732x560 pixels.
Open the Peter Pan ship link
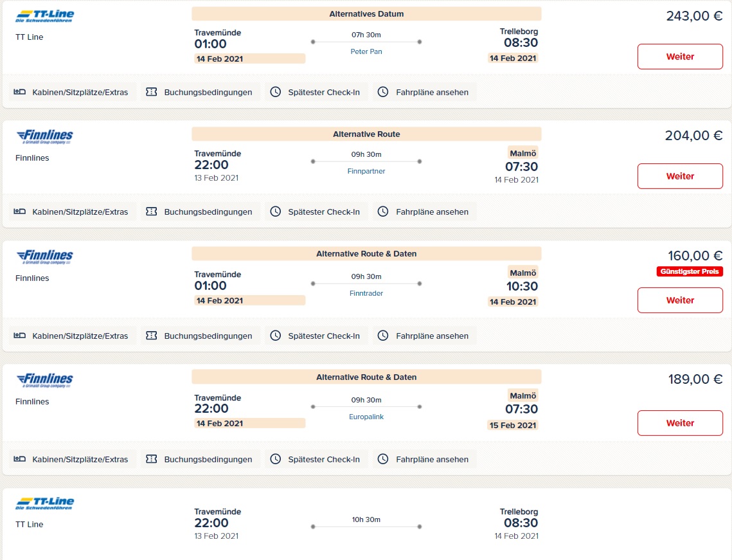coord(366,51)
